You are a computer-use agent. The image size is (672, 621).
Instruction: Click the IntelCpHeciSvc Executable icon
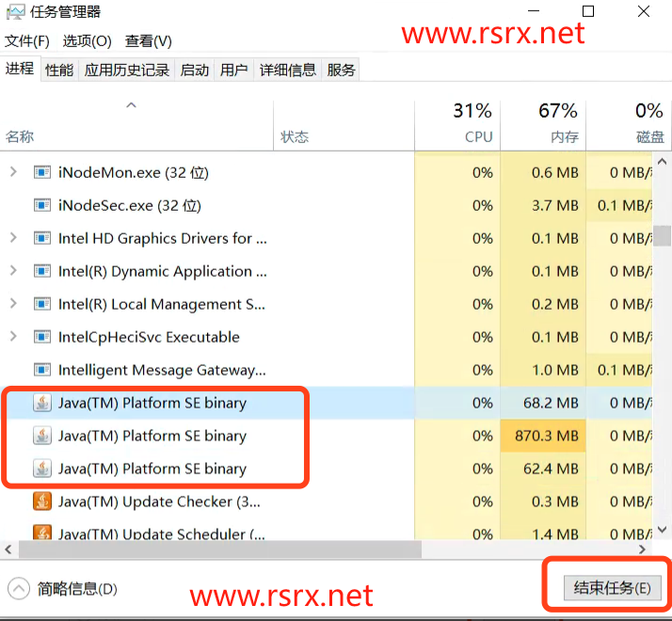[x=42, y=337]
